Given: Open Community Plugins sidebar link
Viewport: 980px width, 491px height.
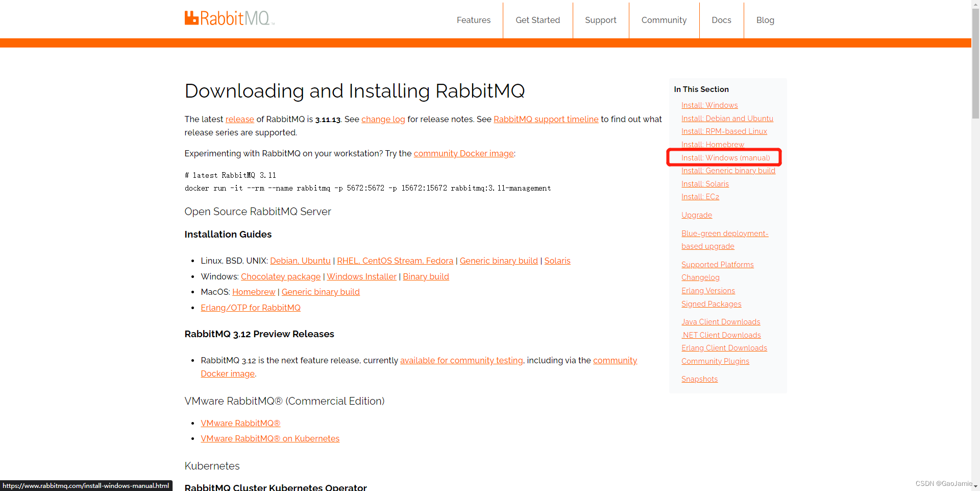Looking at the screenshot, I should 715,361.
